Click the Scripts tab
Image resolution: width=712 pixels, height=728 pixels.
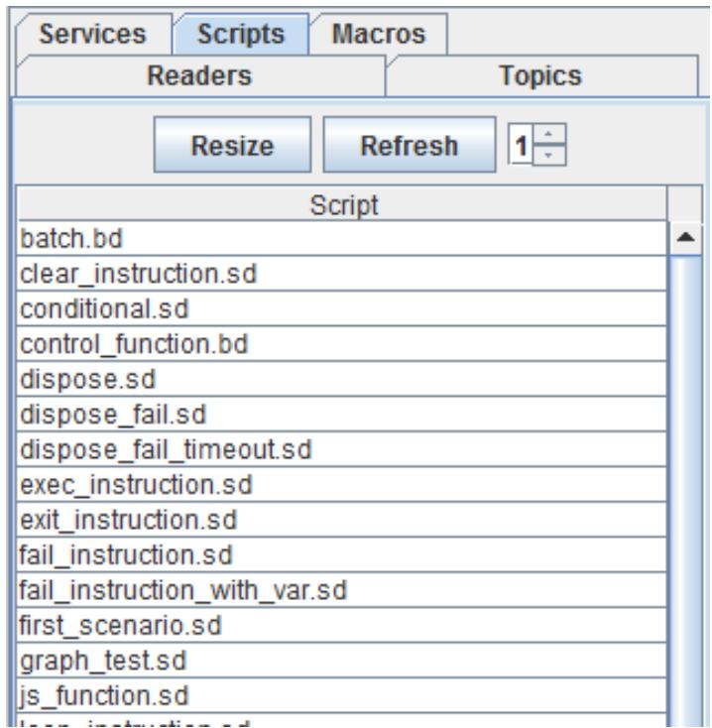tap(241, 35)
